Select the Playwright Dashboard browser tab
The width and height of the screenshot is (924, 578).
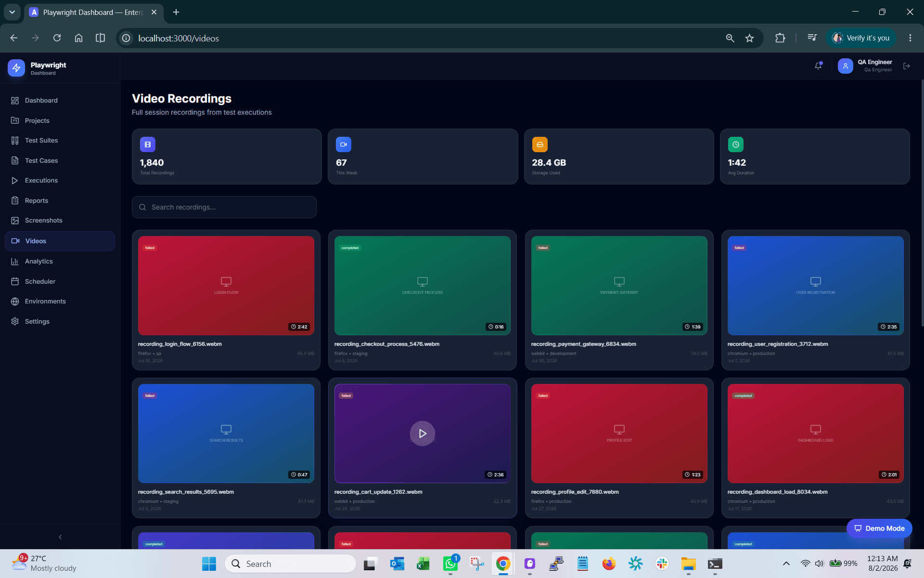[x=94, y=12]
